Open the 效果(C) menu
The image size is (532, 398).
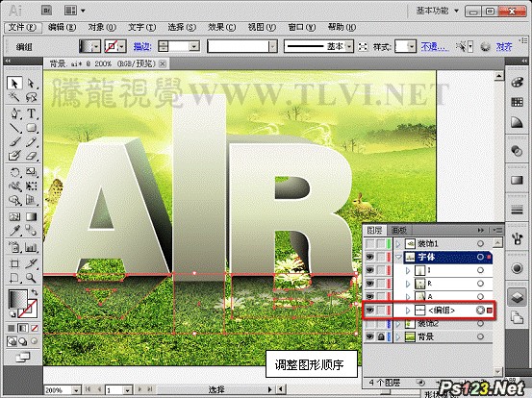222,27
